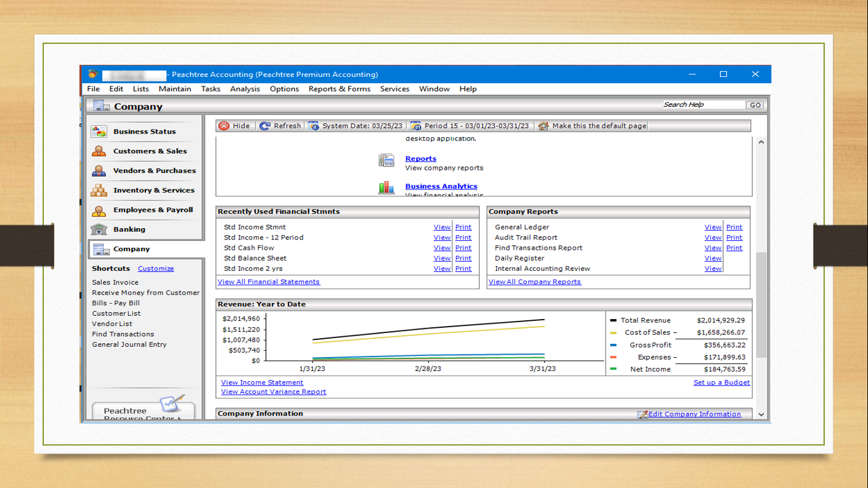This screenshot has width=868, height=488.
Task: Click the Search Help input field
Action: 703,105
